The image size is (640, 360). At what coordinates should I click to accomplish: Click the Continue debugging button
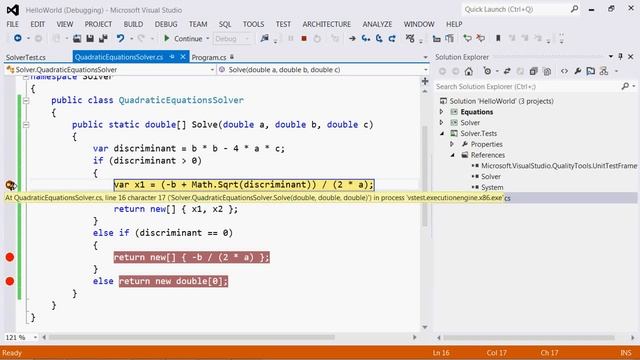pos(183,38)
